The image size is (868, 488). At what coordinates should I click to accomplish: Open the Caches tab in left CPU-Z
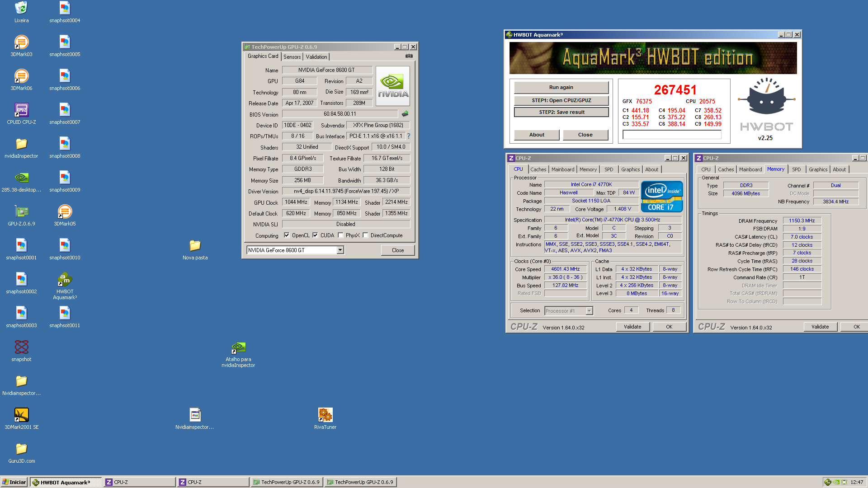538,169
